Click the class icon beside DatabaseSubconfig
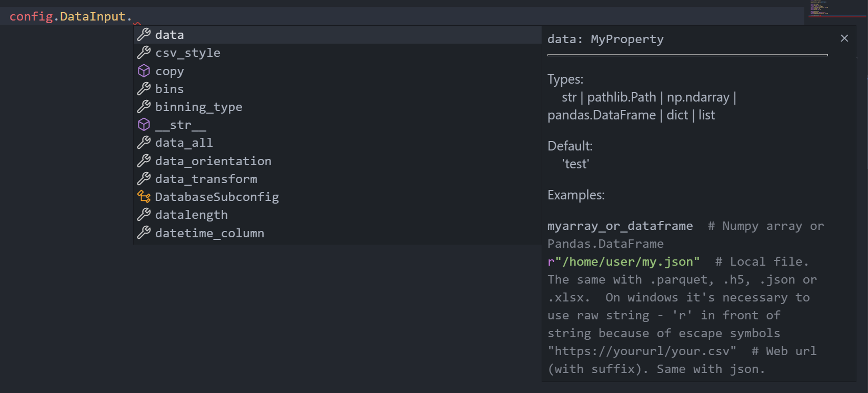 (144, 197)
